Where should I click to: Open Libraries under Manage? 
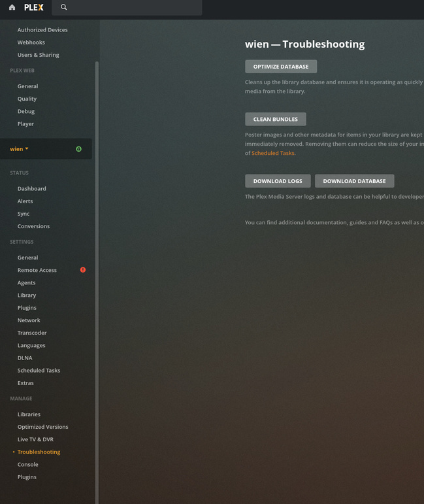[x=29, y=414]
